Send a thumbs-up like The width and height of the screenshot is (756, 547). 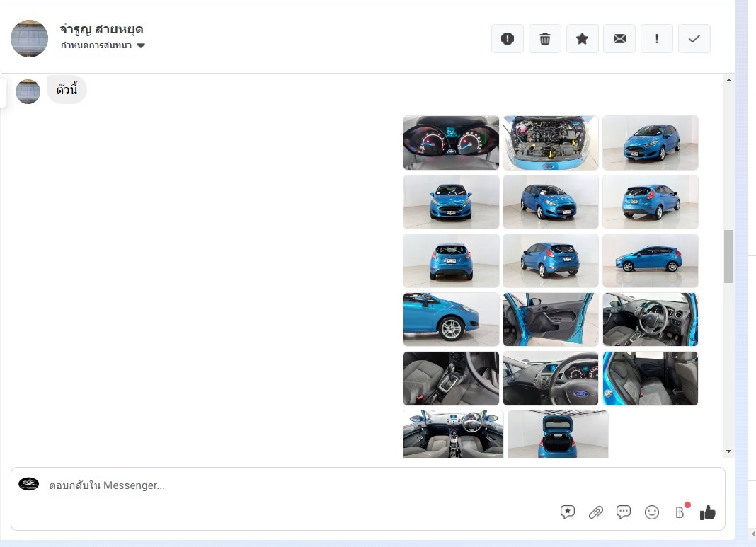(x=708, y=513)
